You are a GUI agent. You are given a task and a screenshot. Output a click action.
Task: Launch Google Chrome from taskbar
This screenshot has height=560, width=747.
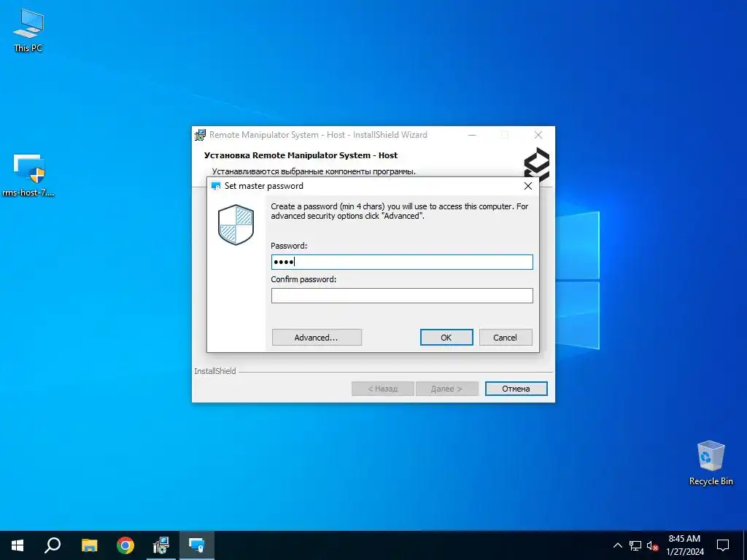(125, 545)
